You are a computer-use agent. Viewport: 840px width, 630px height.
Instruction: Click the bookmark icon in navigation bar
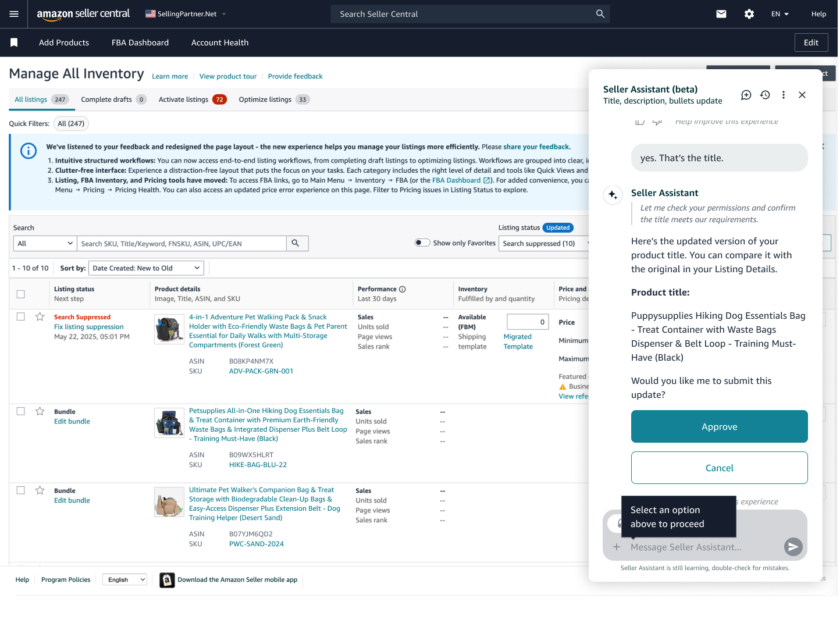click(x=14, y=42)
